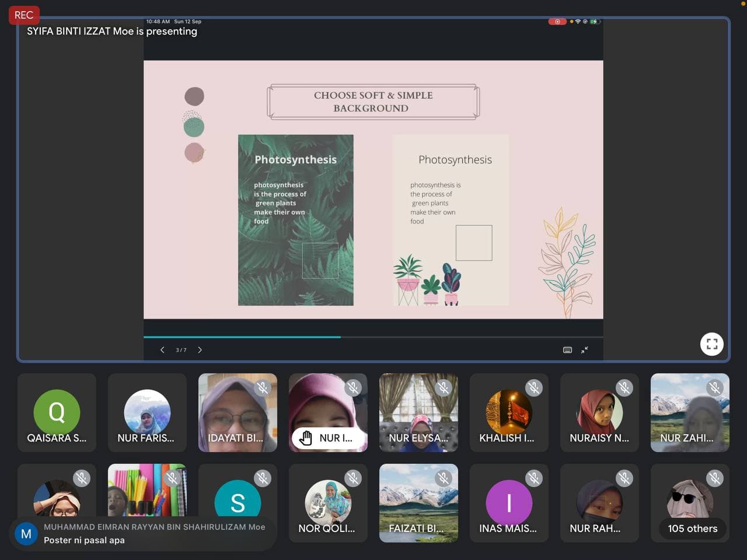
Task: Open the 105 others participant list
Action: (692, 528)
